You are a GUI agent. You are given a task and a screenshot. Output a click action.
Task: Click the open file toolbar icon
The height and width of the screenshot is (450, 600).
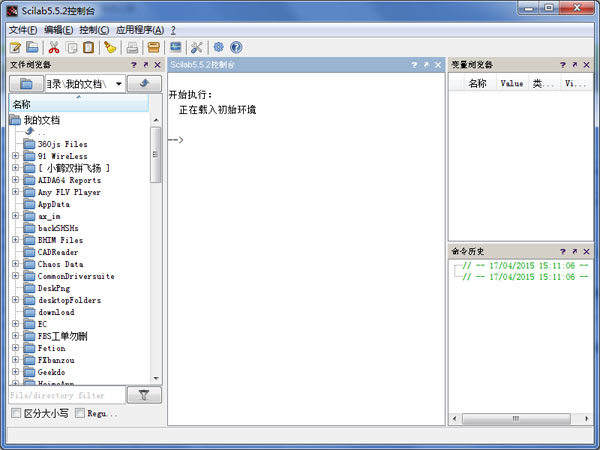[x=32, y=47]
